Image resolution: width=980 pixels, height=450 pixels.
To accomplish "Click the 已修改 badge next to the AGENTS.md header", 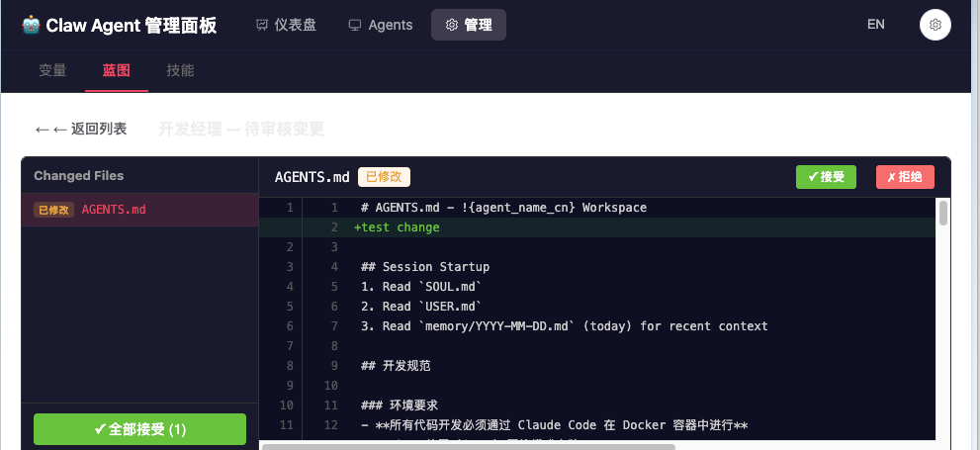I will point(384,177).
